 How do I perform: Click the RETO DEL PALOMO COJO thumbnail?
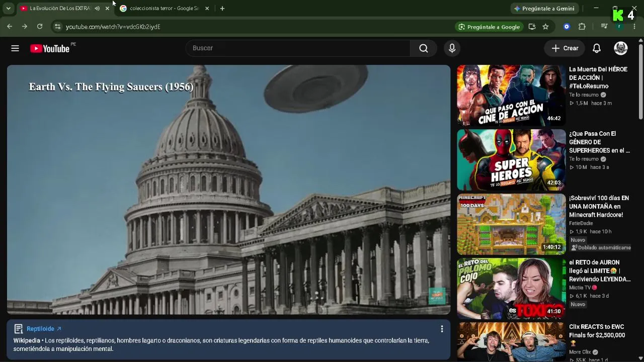click(x=511, y=288)
